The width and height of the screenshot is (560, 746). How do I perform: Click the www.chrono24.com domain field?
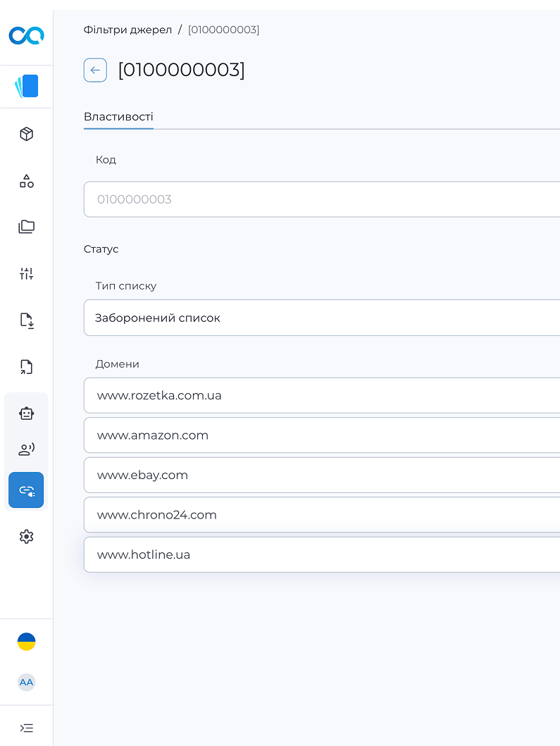coord(322,515)
